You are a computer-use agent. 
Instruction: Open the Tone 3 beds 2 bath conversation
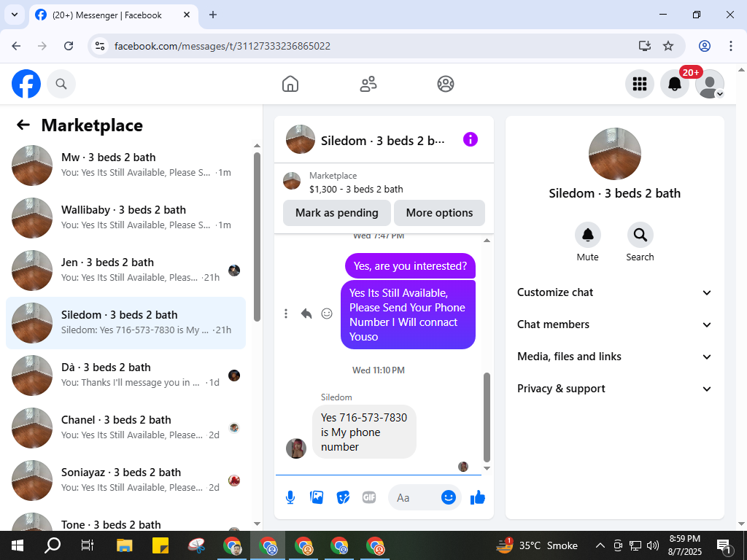(125, 523)
